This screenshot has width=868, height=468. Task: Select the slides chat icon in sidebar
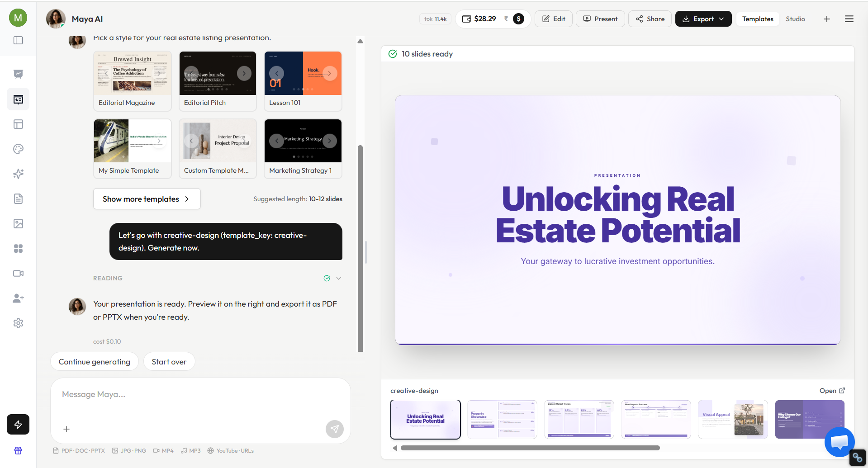pyautogui.click(x=18, y=99)
